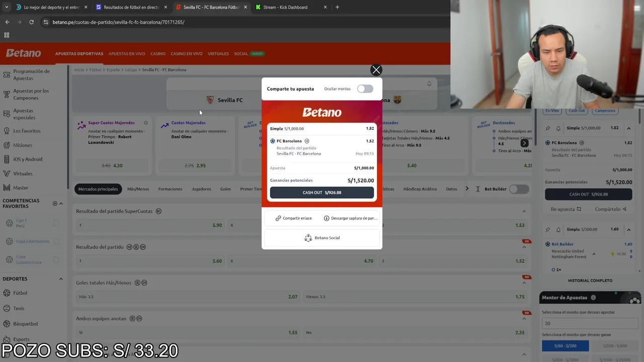The width and height of the screenshot is (644, 362).
Task: Open Apuestas Deportivas menu
Action: [x=79, y=54]
